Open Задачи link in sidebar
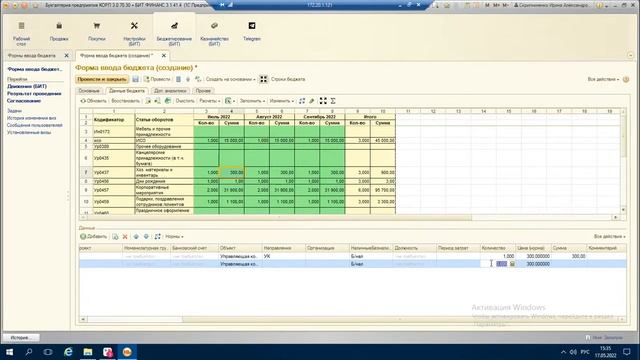This screenshot has width=640, height=360. pyautogui.click(x=14, y=111)
